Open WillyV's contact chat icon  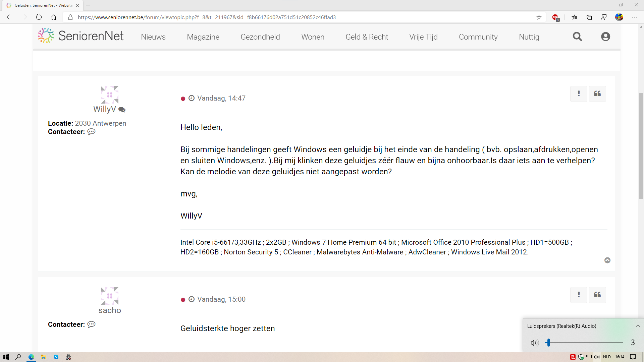click(x=91, y=132)
